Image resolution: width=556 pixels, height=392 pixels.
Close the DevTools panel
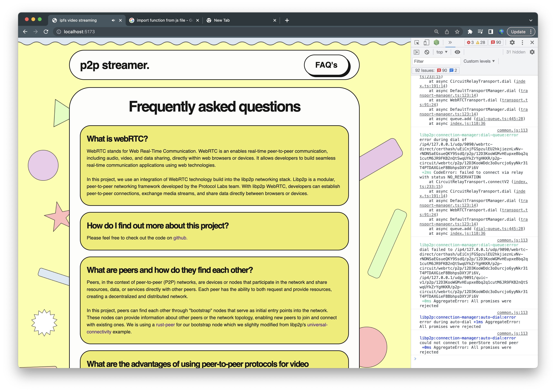532,43
